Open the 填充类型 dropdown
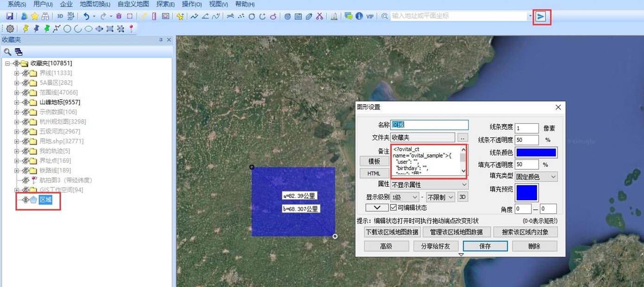 tap(536, 177)
